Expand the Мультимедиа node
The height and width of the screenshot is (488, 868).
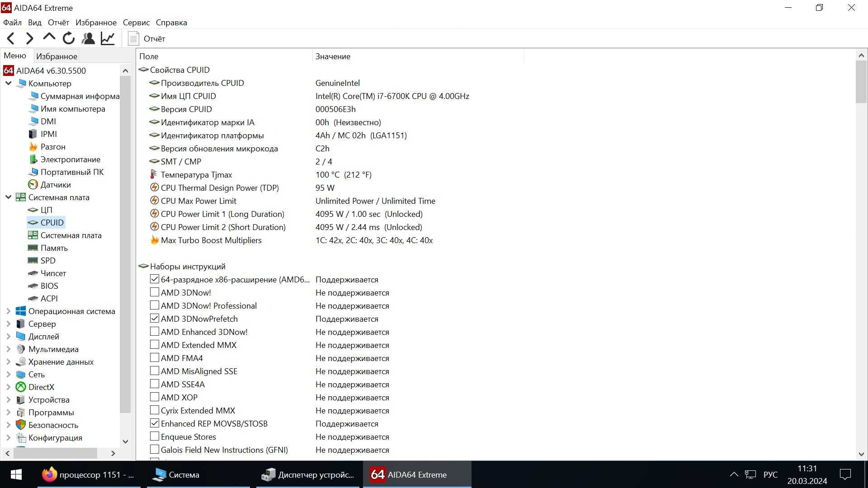(x=8, y=349)
